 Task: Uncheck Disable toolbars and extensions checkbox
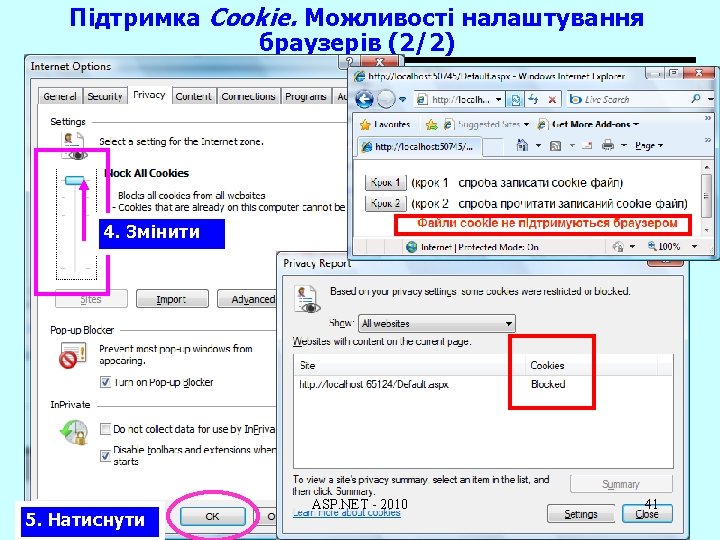point(105,455)
